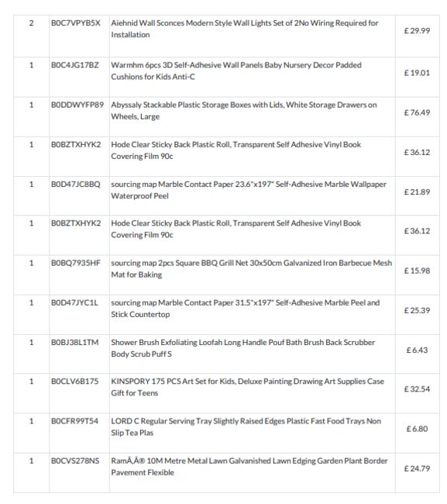Viewport: 447px width, 504px height.
Task: Click the Warmhm 3D Wall Panels description
Action: click(x=236, y=71)
